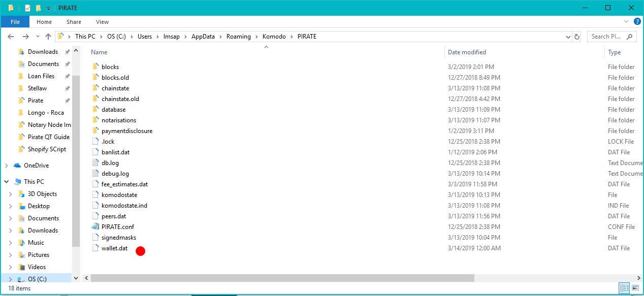This screenshot has width=644, height=296.
Task: Open quick access toolbar customize dropdown
Action: tap(48, 8)
